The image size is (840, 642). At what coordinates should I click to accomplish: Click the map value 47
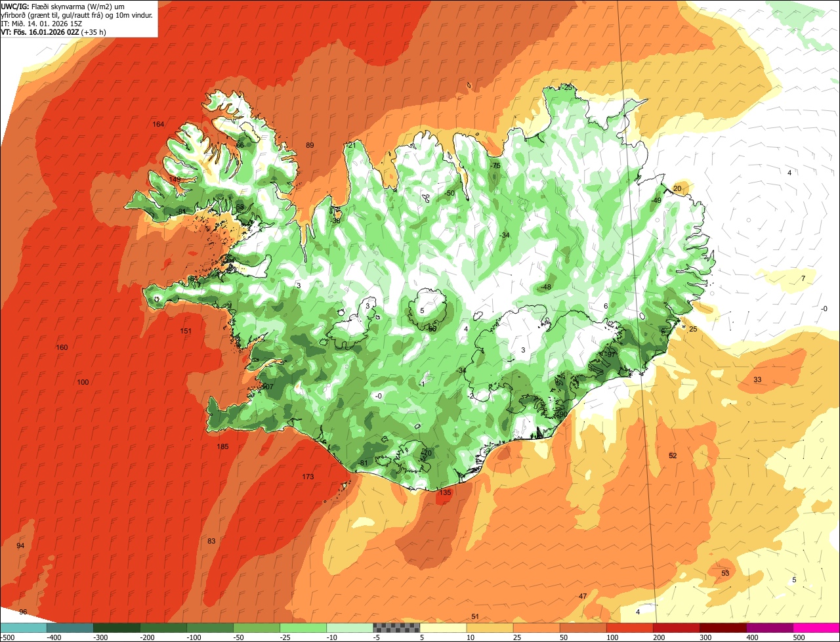[583, 596]
